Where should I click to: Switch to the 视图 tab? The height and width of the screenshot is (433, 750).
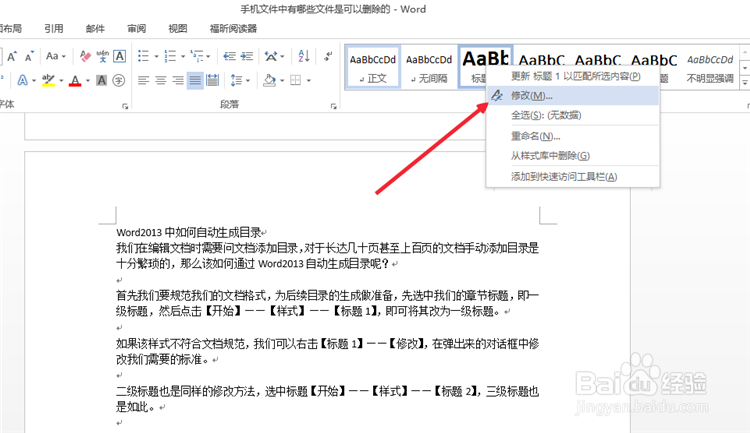(178, 29)
